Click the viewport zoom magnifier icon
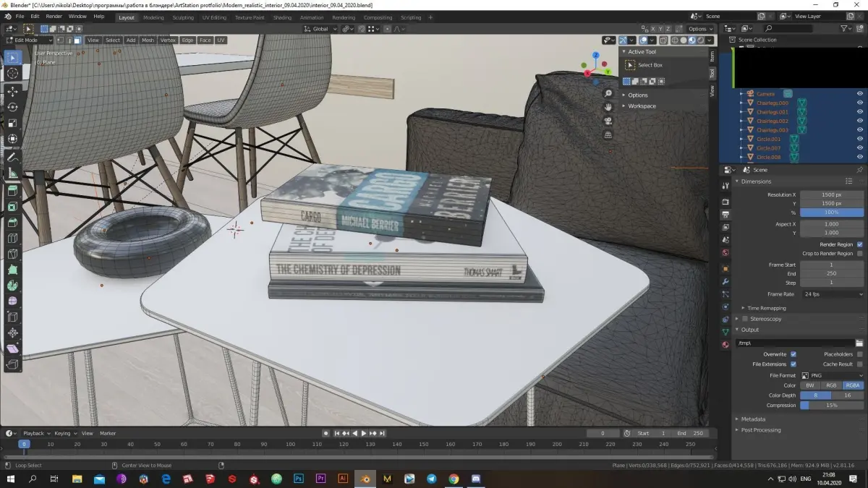Screen dimensions: 868x488 [608, 93]
